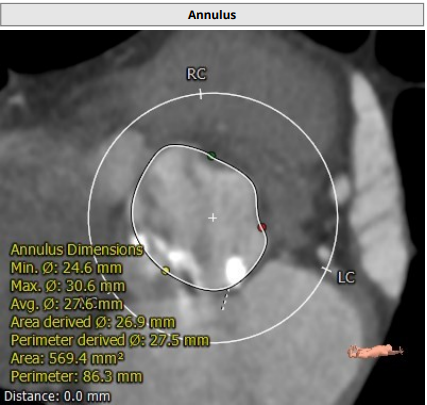Click the LC cusp label
This screenshot has height=405, width=427.
[x=346, y=277]
